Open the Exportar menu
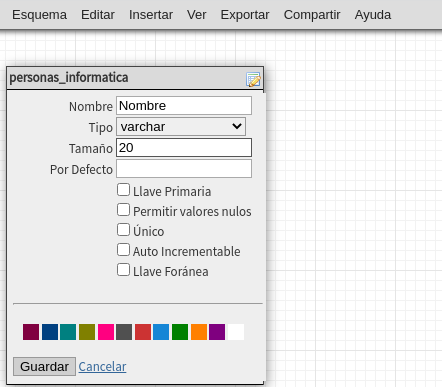442x387 pixels. coord(245,15)
